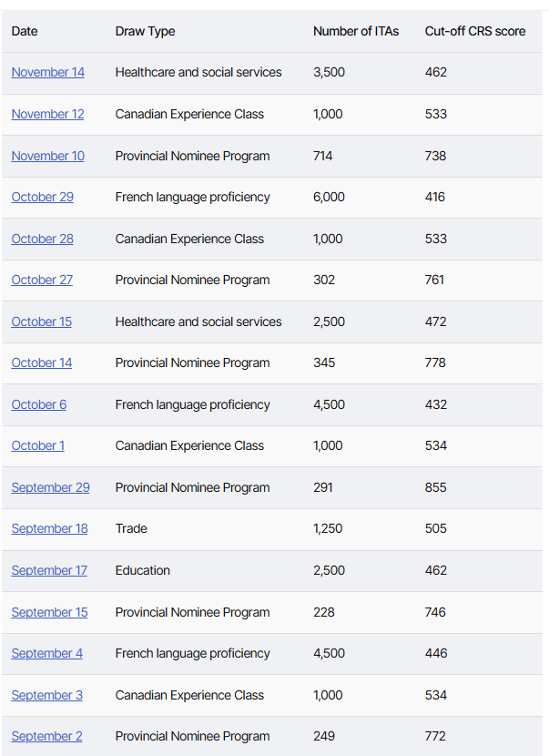Follow the October 29 link
The height and width of the screenshot is (756, 549).
click(x=42, y=197)
